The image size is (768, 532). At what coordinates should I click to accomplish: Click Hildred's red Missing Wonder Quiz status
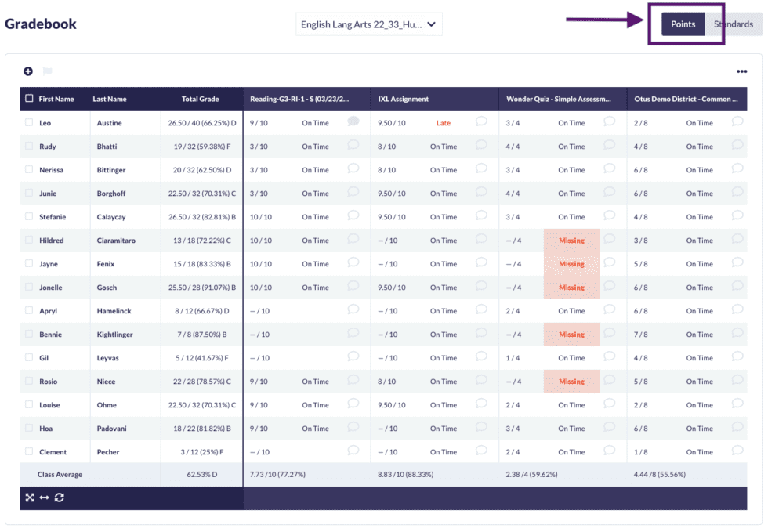[571, 241]
